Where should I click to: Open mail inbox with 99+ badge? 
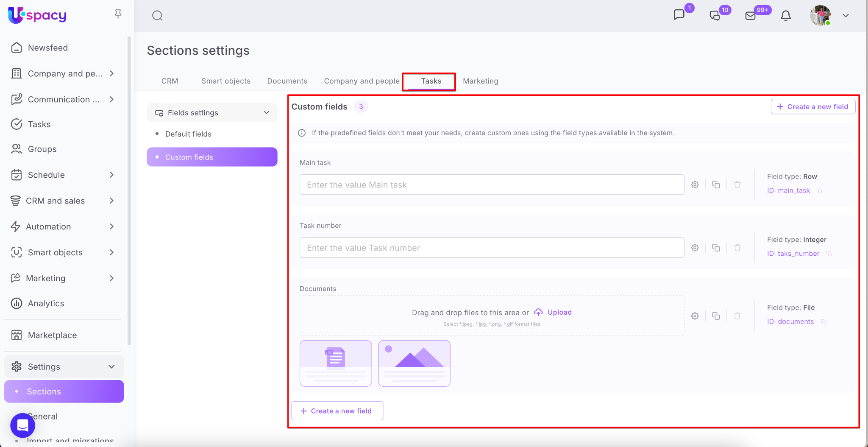pos(751,16)
